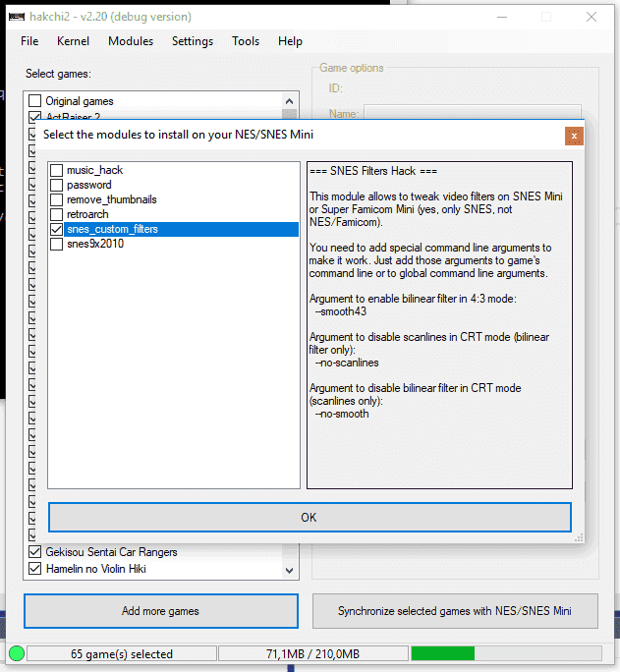
Task: Close the hakchi2 main window
Action: pyautogui.click(x=592, y=17)
